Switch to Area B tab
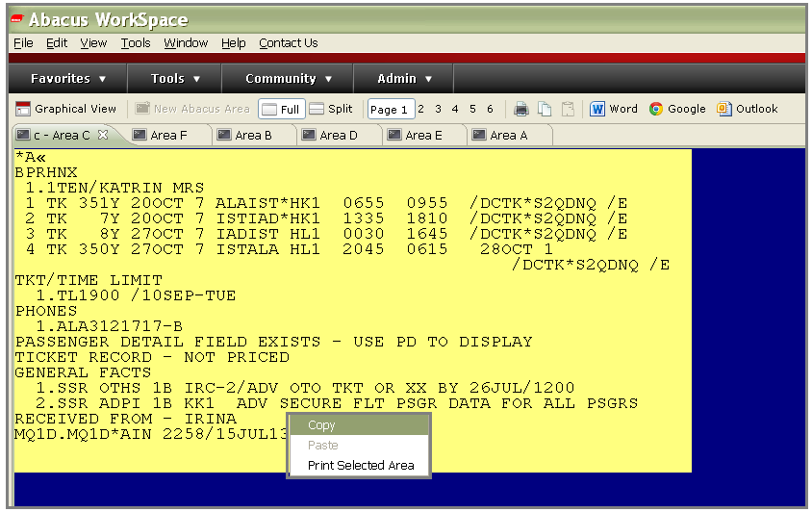Viewport: 812px width, 512px height. 253,136
